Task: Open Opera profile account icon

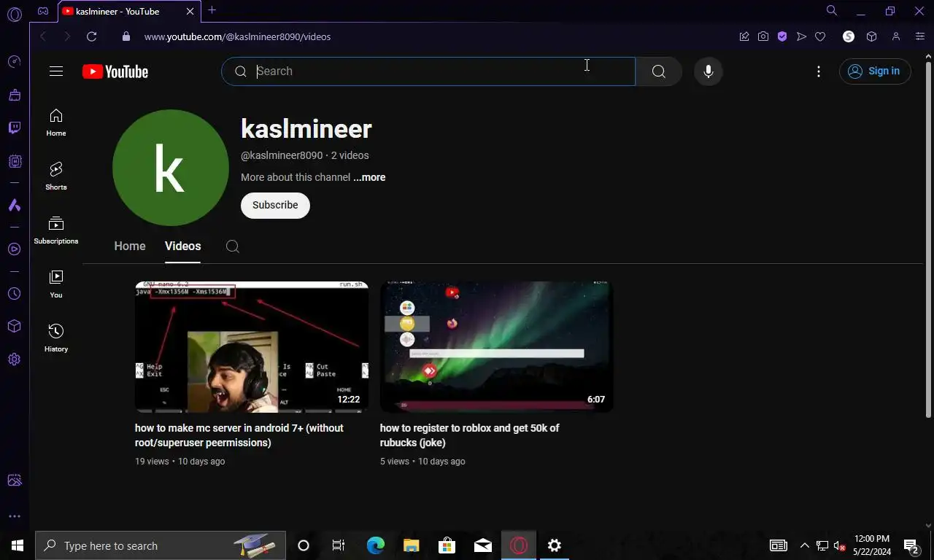Action: click(x=896, y=36)
